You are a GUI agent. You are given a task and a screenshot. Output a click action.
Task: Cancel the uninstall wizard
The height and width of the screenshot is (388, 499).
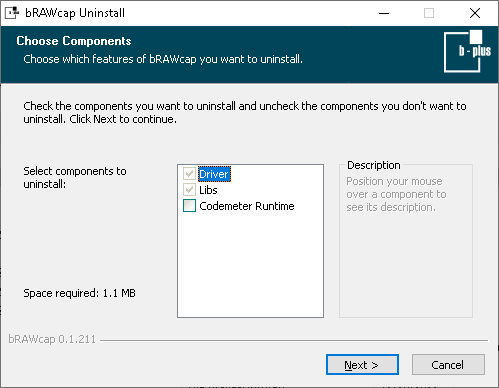click(448, 365)
